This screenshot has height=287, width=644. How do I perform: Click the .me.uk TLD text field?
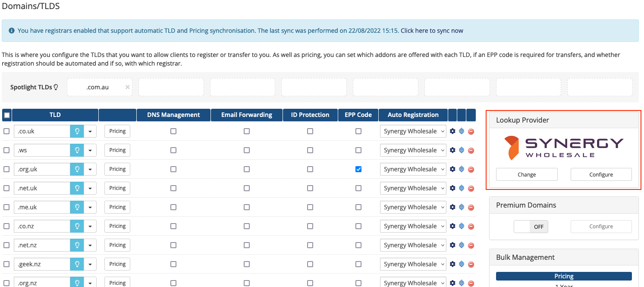point(42,207)
